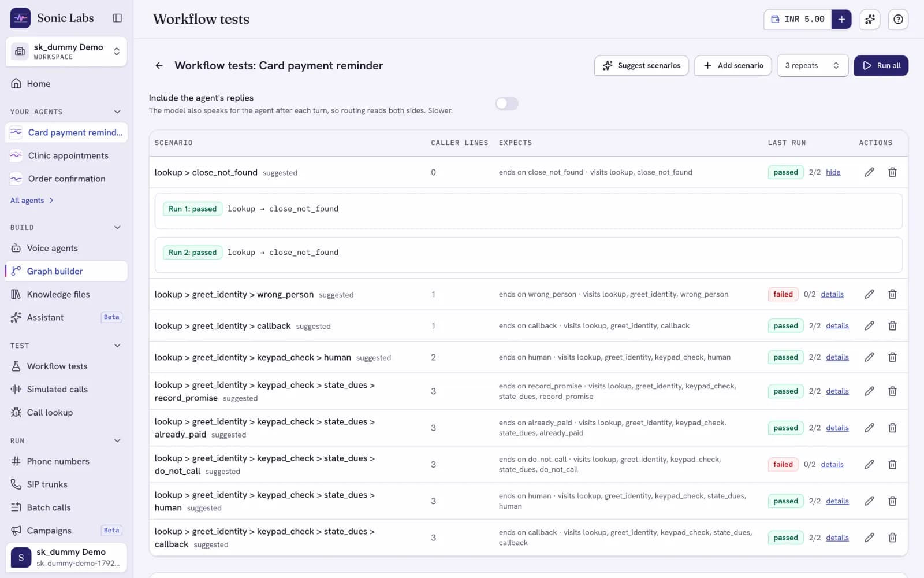The height and width of the screenshot is (578, 924).
Task: Open Call lookup in the sidebar
Action: coord(66,413)
